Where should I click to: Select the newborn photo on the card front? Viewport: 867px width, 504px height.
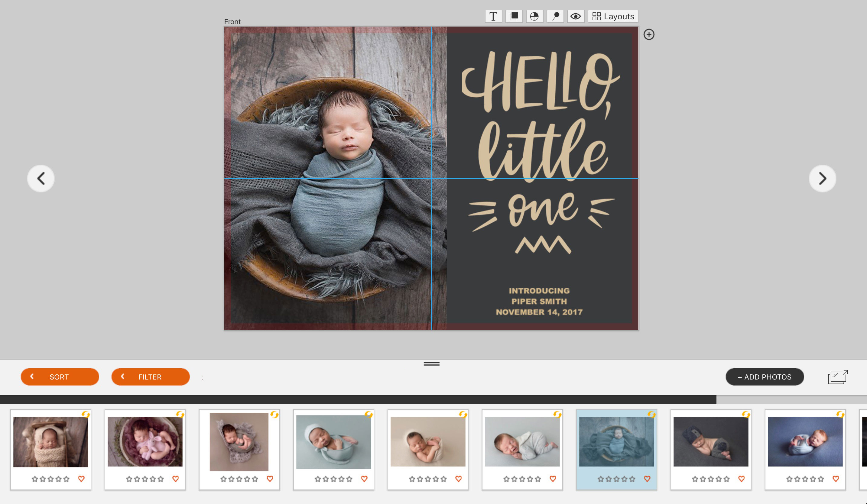point(336,179)
